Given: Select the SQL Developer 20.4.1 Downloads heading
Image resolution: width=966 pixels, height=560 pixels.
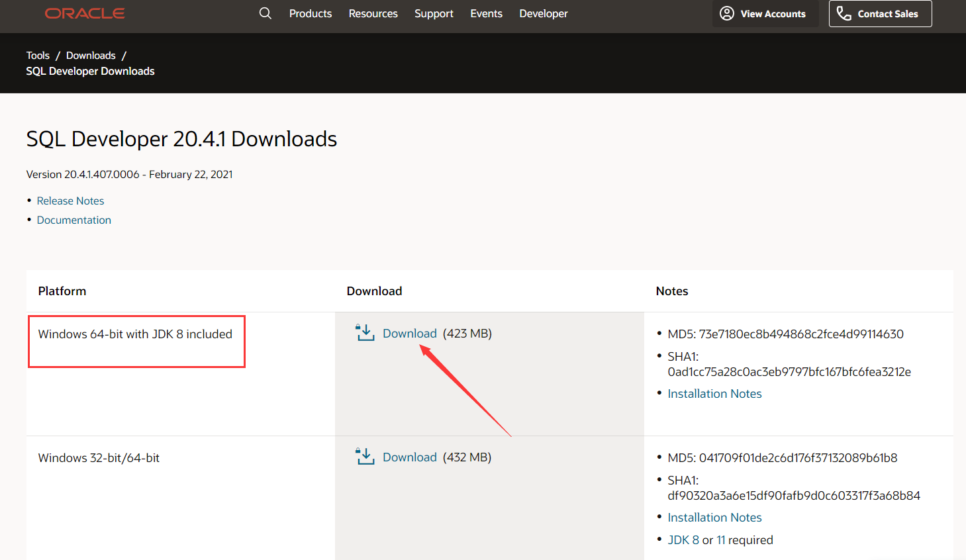Looking at the screenshot, I should pyautogui.click(x=182, y=139).
